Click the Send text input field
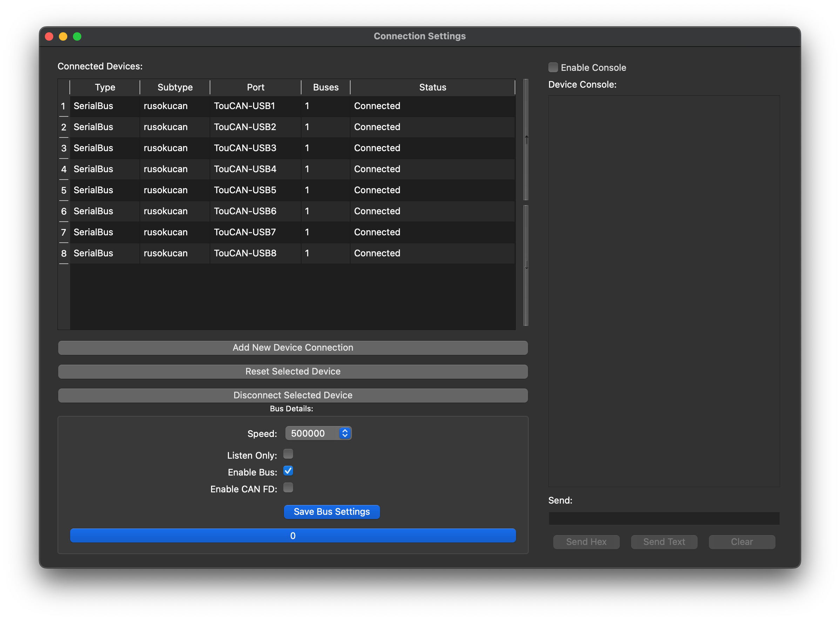 pos(664,518)
